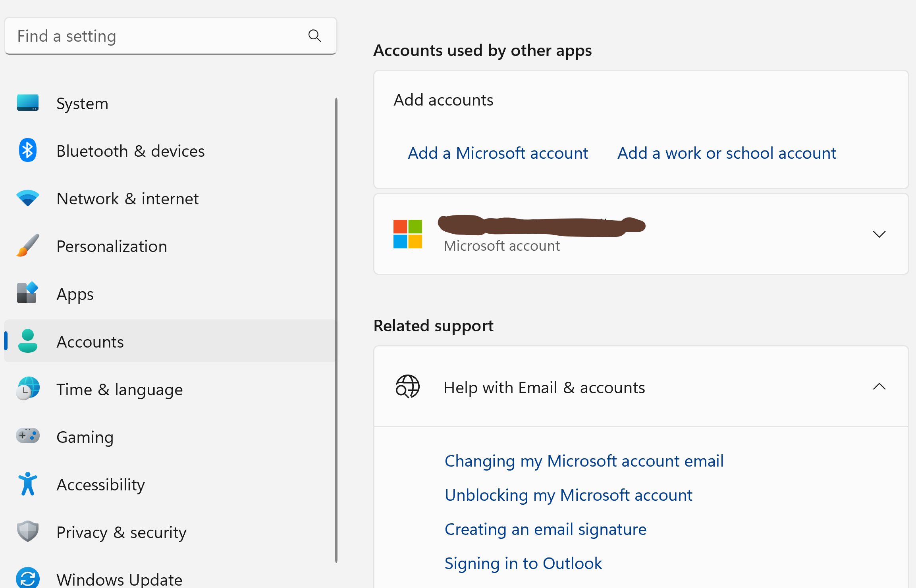Click the Microsoft logo on account card
Screen dimensions: 916x588
coord(407,234)
